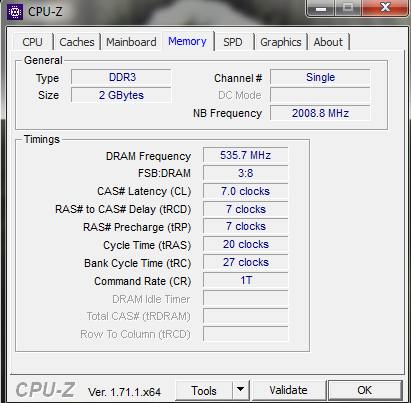Click the tRCD value field next to RAS# to CAS# Delay

click(246, 209)
